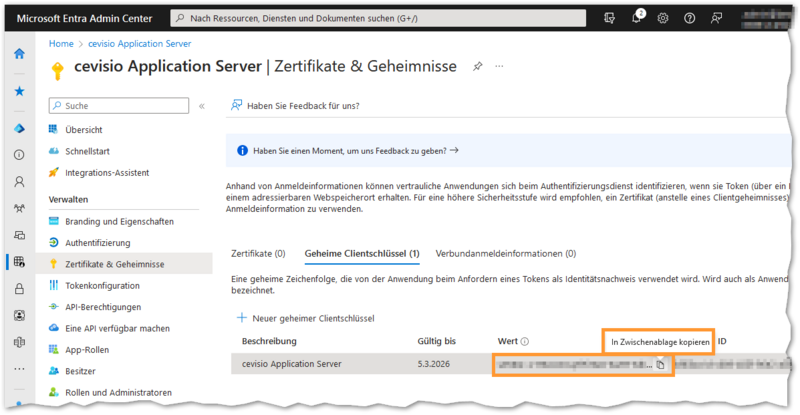Click the Suche search field in side menu
800x415 pixels.
[119, 106]
